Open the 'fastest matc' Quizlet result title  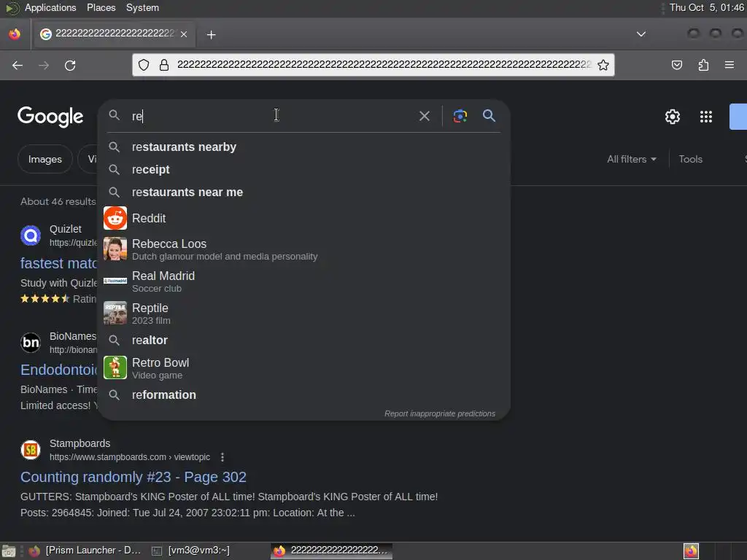pos(58,263)
